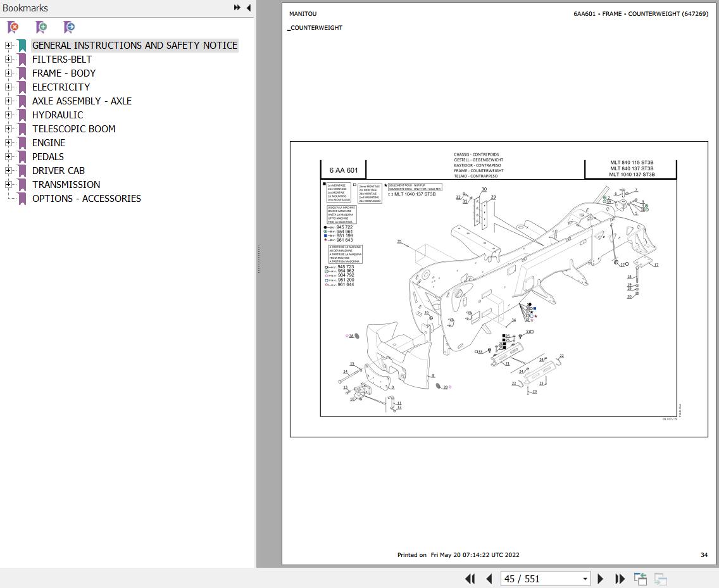Click the panel splitter handle beside Bookmarks

click(259, 259)
